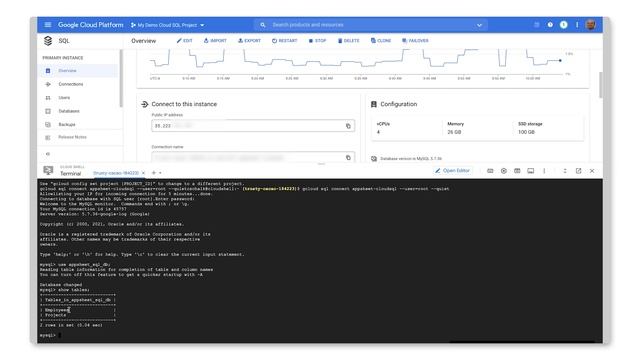
Task: Click the CLONE instance button
Action: click(381, 41)
